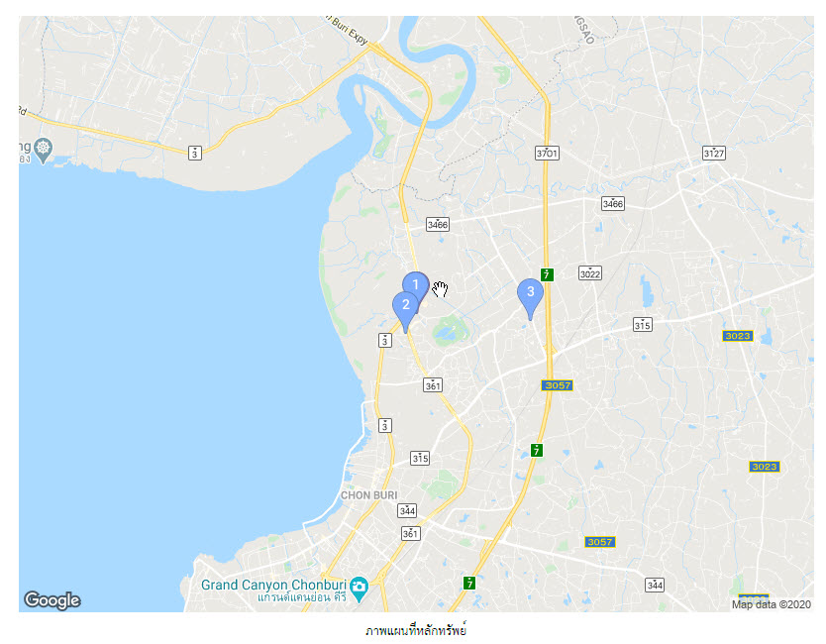The height and width of the screenshot is (644, 826).
Task: Click route 344 shield near Chon Buri
Action: [x=407, y=510]
